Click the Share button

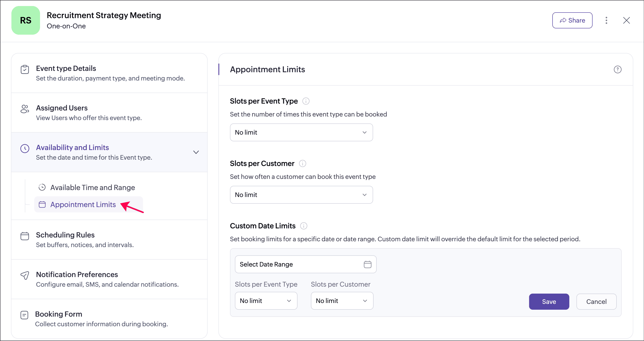(572, 21)
